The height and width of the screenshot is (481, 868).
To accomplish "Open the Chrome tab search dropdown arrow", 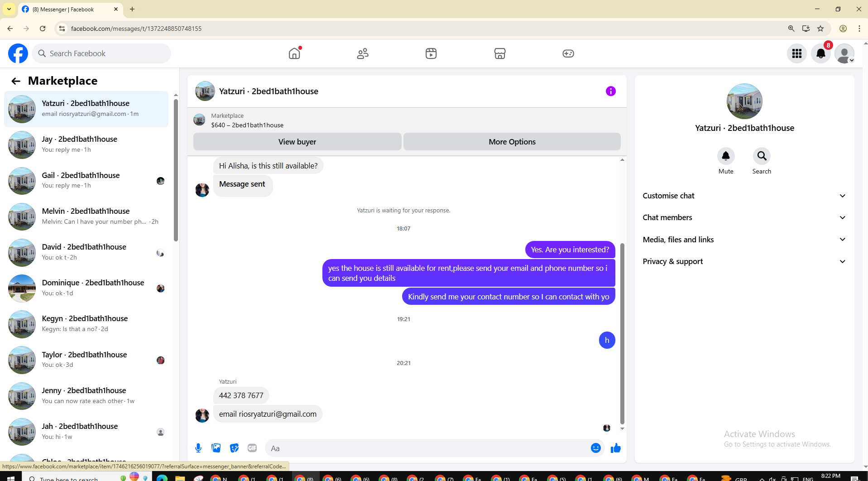I will [x=9, y=9].
